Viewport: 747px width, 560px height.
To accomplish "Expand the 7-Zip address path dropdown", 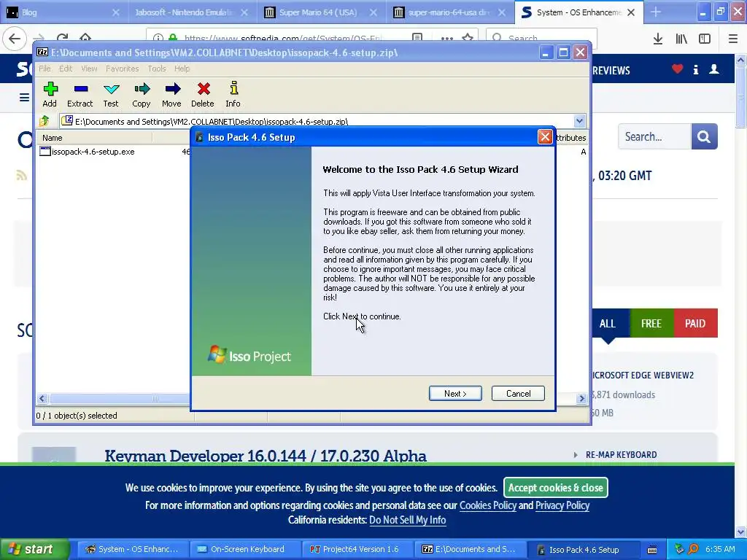I will pos(579,121).
